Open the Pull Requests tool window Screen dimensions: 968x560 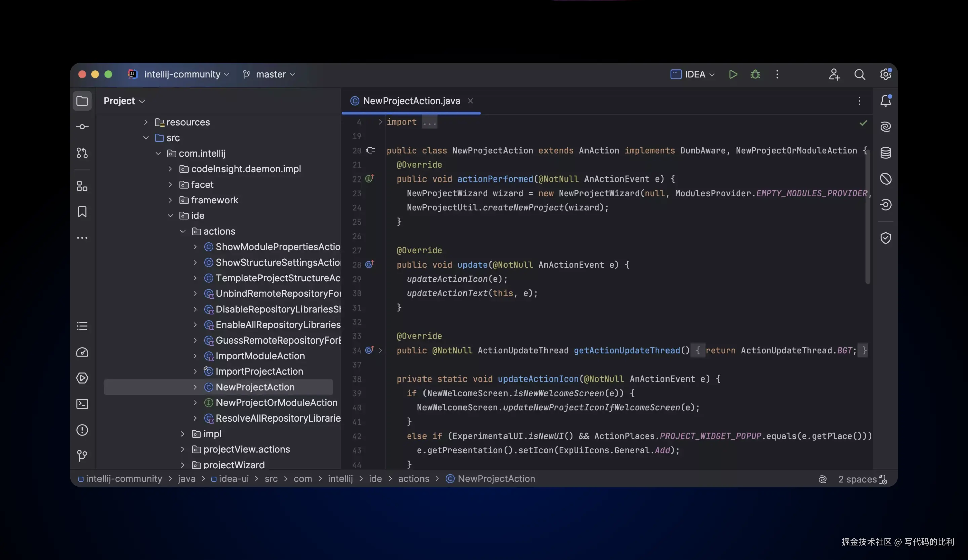82,153
